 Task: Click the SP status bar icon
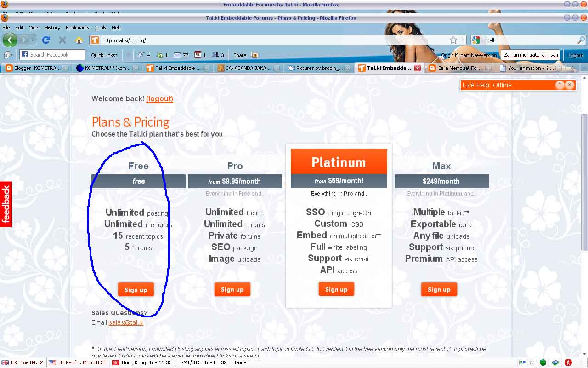[x=522, y=362]
